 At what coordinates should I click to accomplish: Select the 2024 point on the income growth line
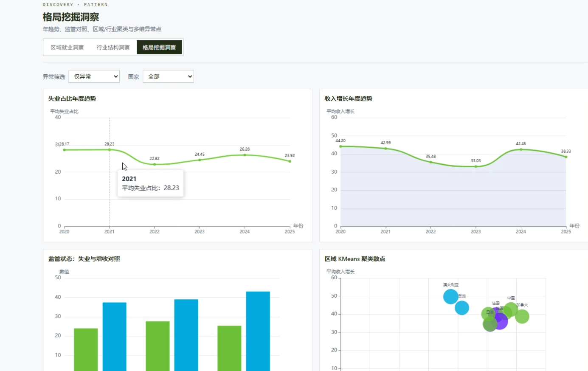(521, 149)
